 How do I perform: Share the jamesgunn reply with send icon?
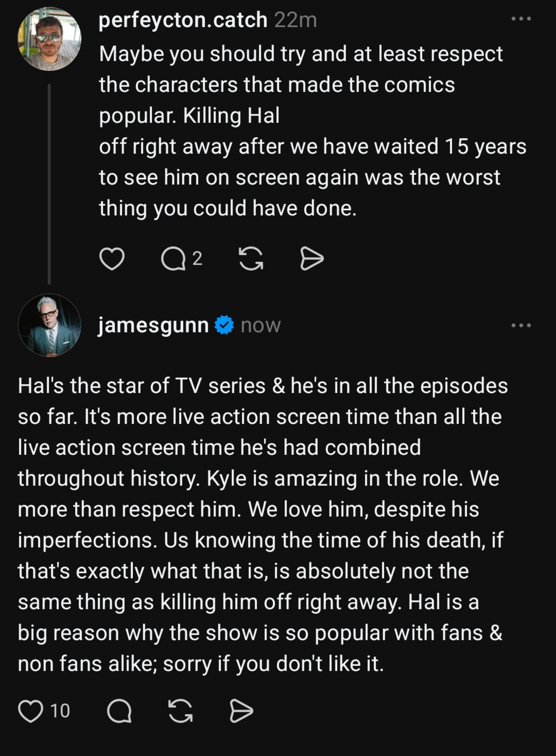[241, 711]
